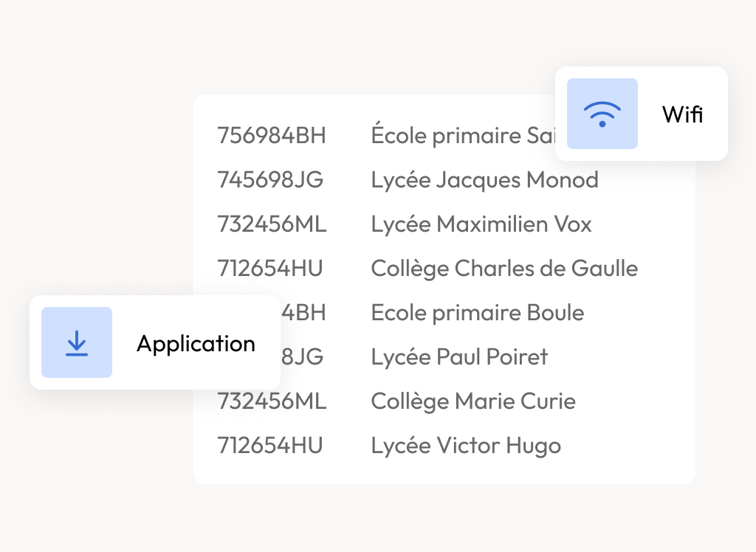
Task: Choose Lycée Paul Poiret in the list
Action: [x=459, y=357]
